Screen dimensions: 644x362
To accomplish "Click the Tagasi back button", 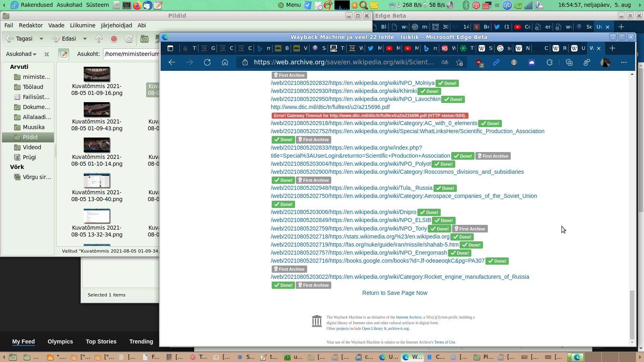I will click(19, 39).
